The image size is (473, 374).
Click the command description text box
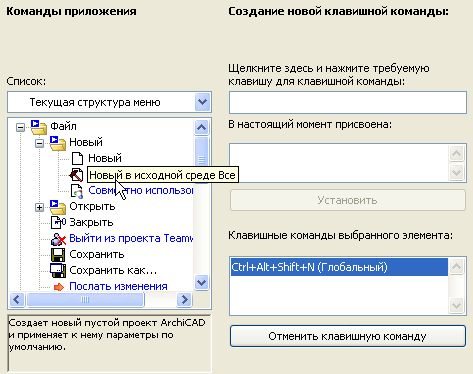click(109, 343)
